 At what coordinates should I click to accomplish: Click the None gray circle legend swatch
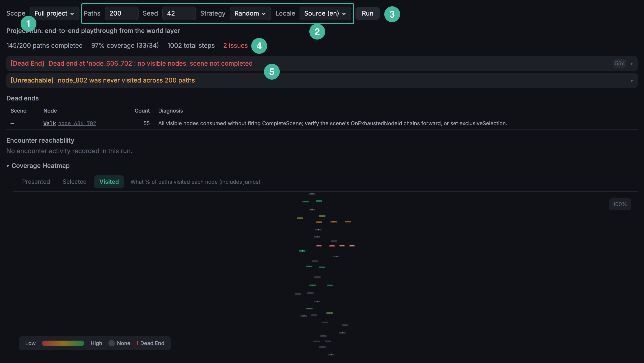(112, 343)
